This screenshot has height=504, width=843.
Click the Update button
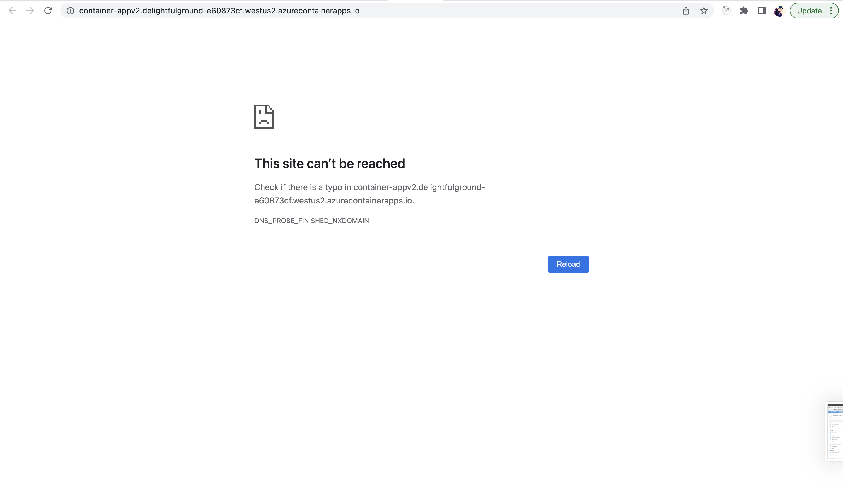(x=810, y=11)
